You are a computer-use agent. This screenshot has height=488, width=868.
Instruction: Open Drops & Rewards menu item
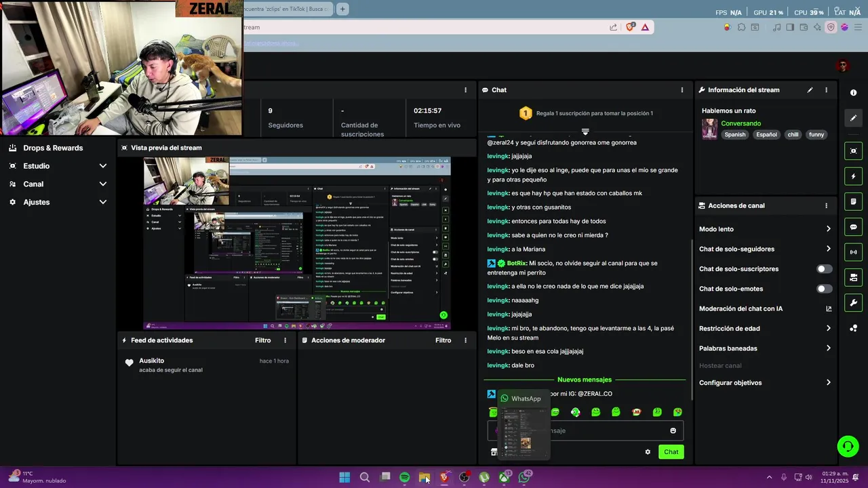tap(53, 148)
